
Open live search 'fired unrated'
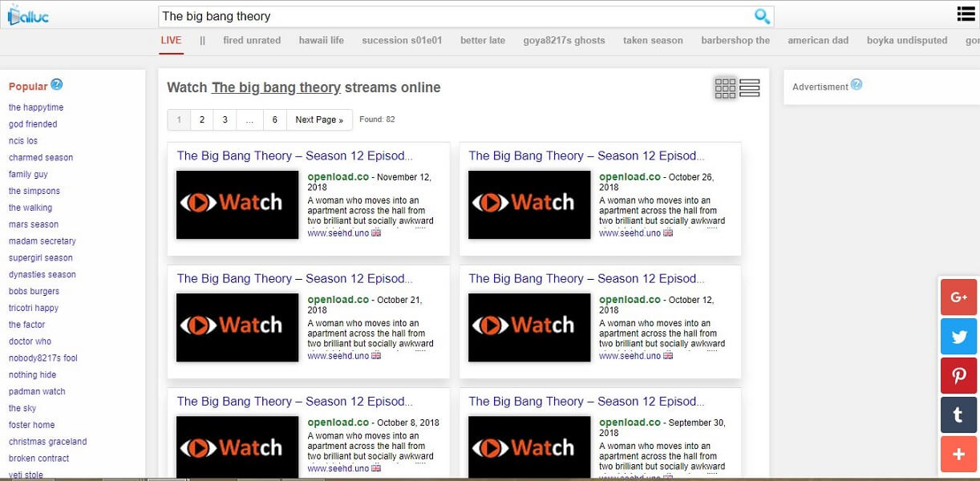252,40
